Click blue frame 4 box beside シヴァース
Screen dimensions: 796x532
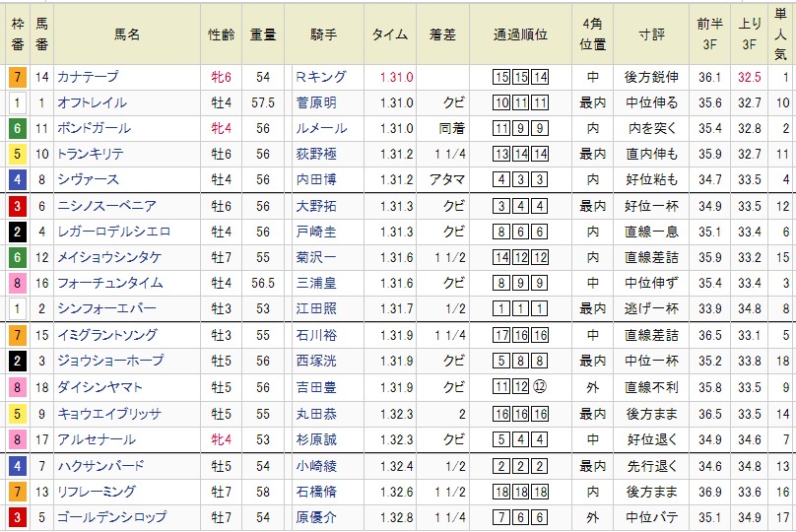coord(17,180)
